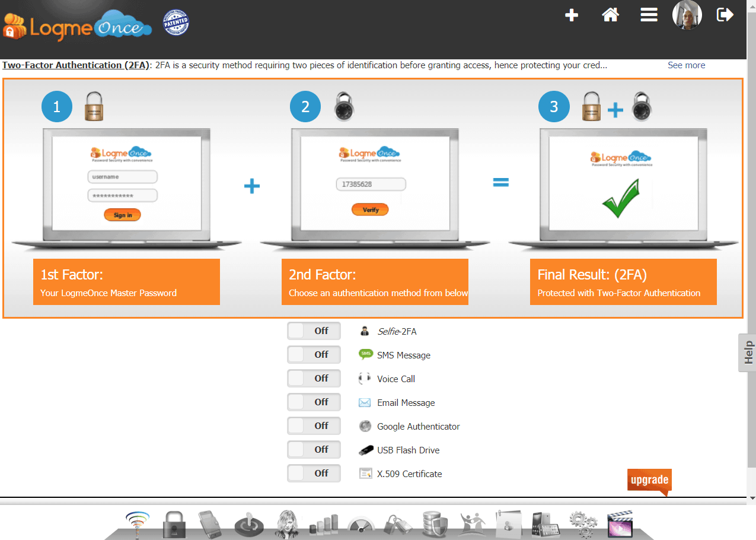The image size is (756, 540).
Task: Click the Email Message envelope icon
Action: pyautogui.click(x=365, y=402)
